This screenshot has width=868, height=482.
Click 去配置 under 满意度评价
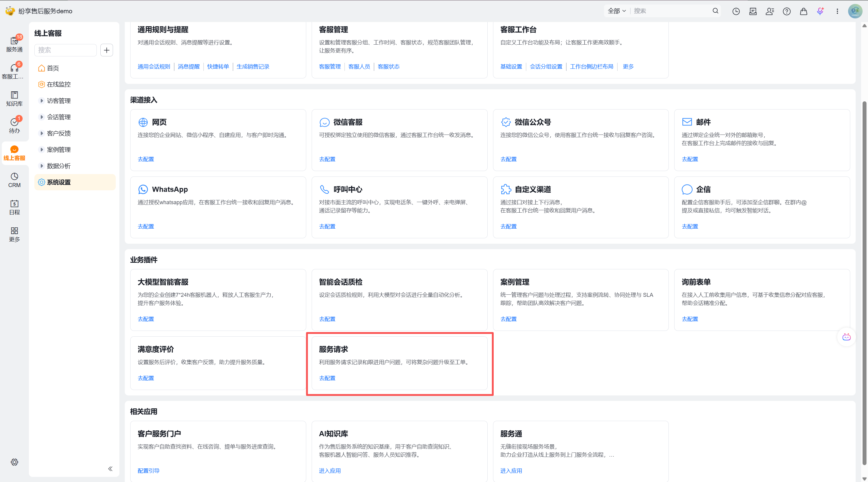point(146,378)
